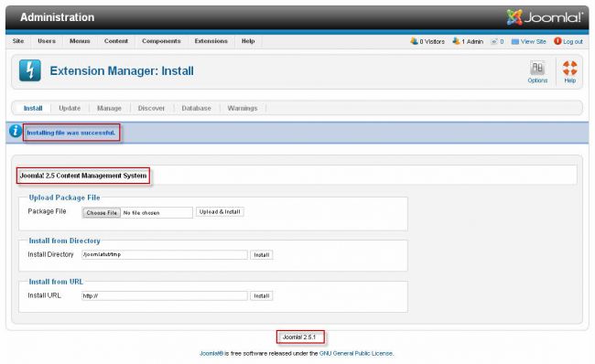Open the Help menu
This screenshot has height=364, width=595.
(x=248, y=41)
